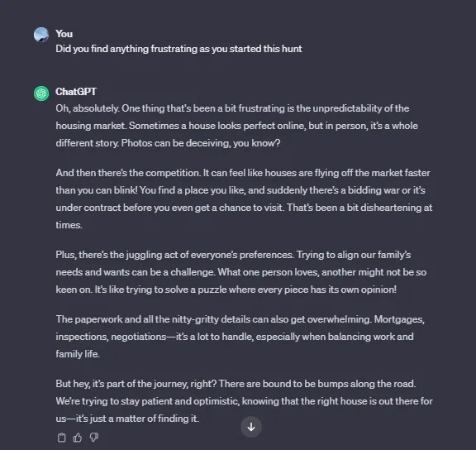The image size is (476, 450).
Task: Give the response a thumbs up
Action: click(78, 438)
